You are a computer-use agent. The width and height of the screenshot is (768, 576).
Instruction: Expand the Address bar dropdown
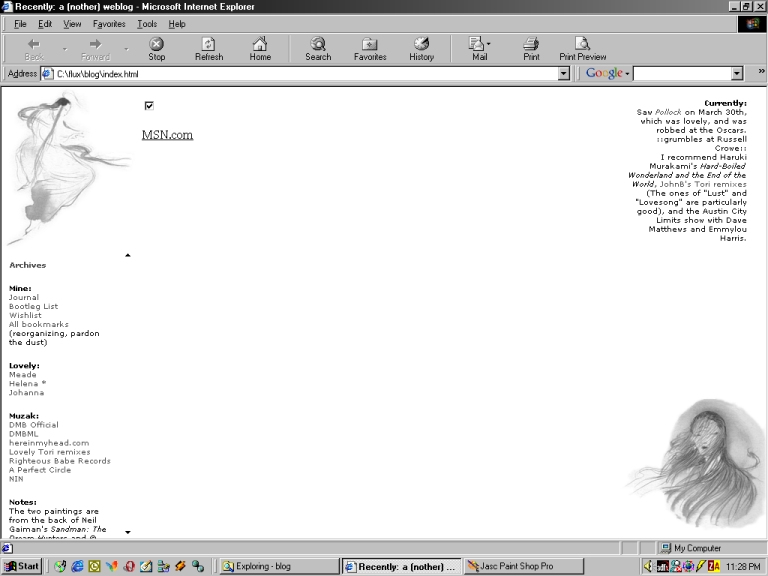564,73
